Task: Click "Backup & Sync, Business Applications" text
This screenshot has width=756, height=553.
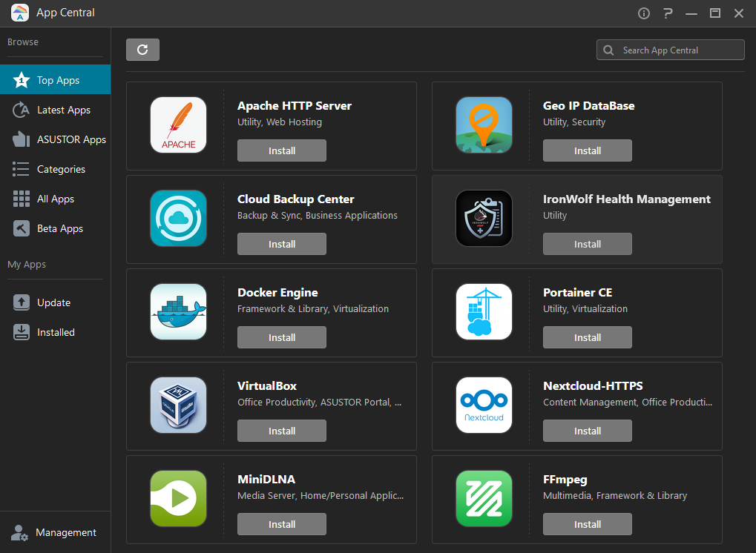Action: coord(318,216)
